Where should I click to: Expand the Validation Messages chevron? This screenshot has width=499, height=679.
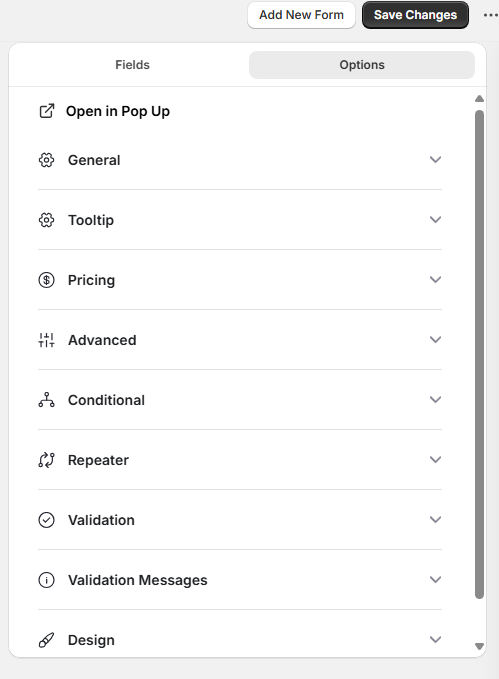click(x=435, y=579)
